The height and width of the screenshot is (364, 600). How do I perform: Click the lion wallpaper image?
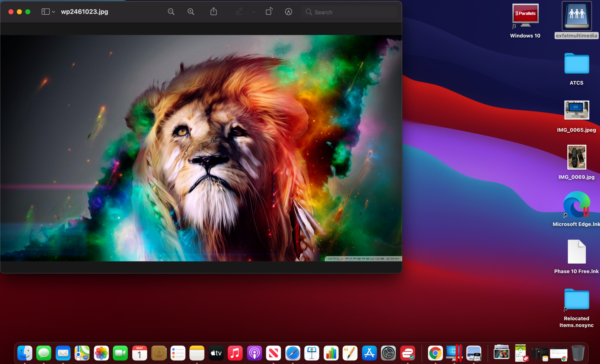[x=201, y=148]
